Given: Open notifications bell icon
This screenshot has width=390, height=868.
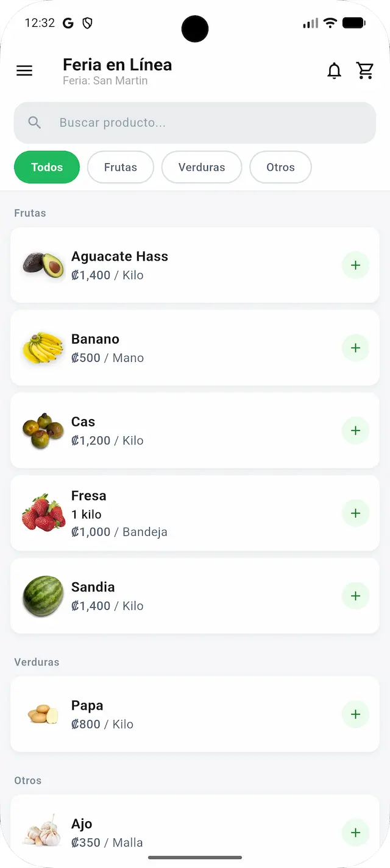Looking at the screenshot, I should [334, 71].
